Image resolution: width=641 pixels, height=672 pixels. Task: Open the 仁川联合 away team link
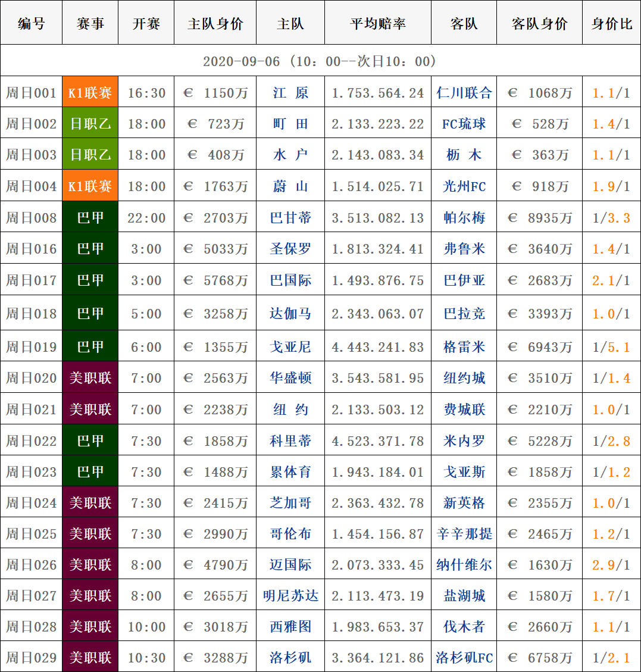[x=464, y=93]
